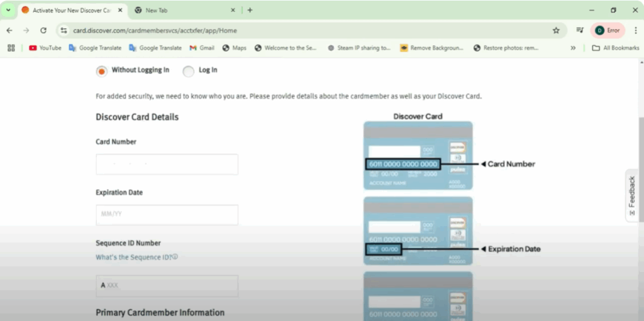This screenshot has height=321, width=644.
Task: Select the Log In radio option
Action: coord(188,72)
